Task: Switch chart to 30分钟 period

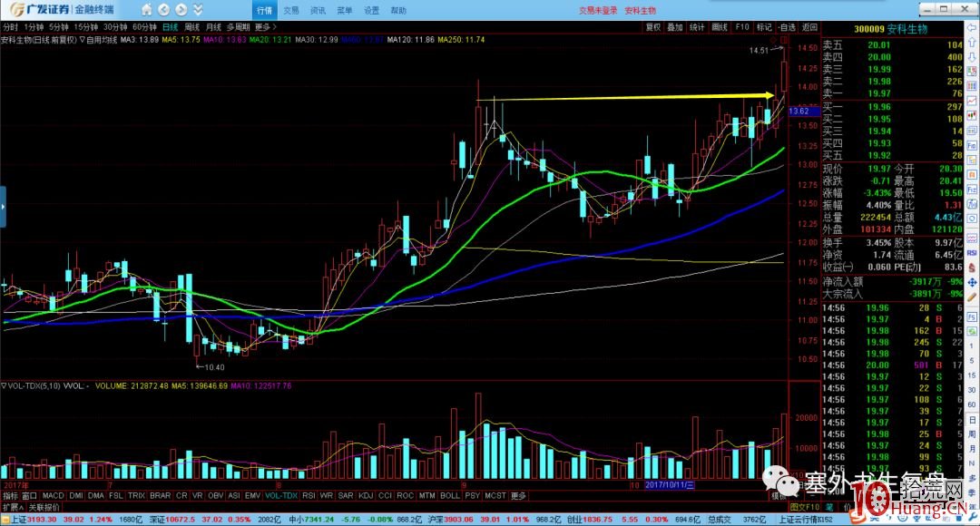Action: click(115, 27)
